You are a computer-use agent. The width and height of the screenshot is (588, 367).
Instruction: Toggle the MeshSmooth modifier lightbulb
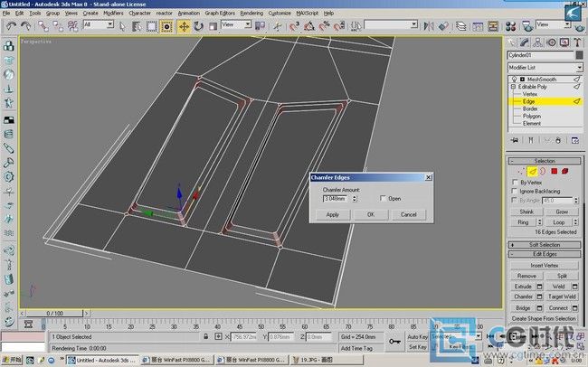point(515,80)
